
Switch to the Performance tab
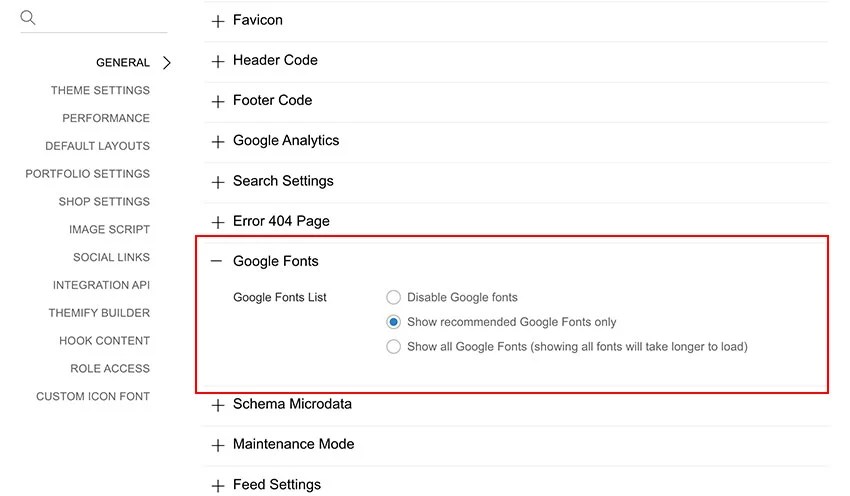coord(106,118)
